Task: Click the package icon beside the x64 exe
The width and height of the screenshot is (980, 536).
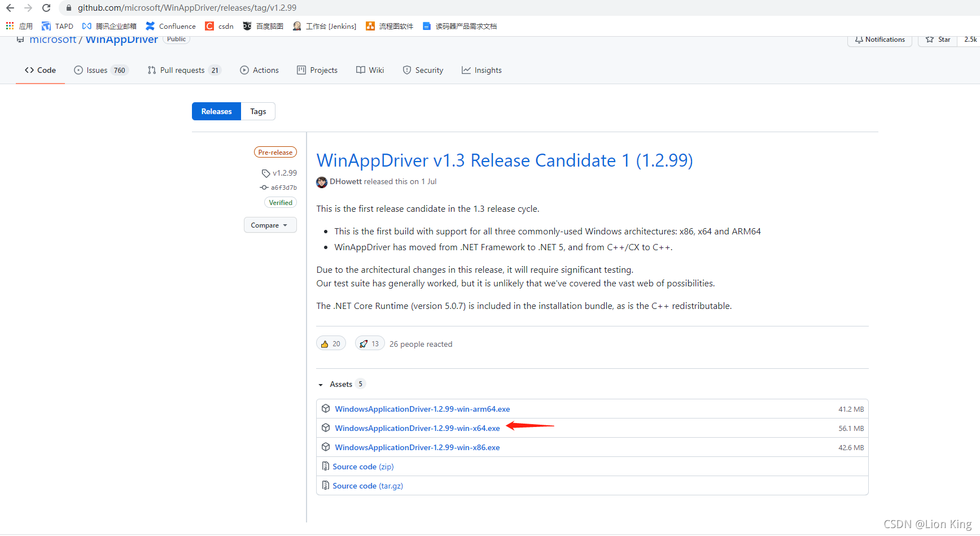Action: click(326, 428)
